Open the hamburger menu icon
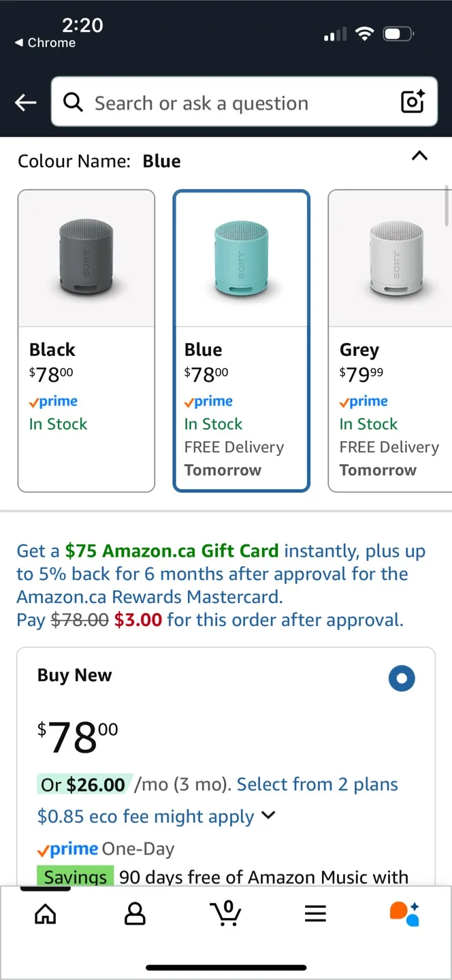 pos(315,914)
